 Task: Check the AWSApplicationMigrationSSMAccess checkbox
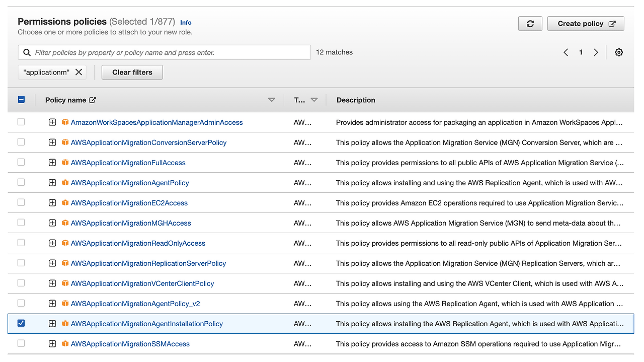click(x=21, y=343)
